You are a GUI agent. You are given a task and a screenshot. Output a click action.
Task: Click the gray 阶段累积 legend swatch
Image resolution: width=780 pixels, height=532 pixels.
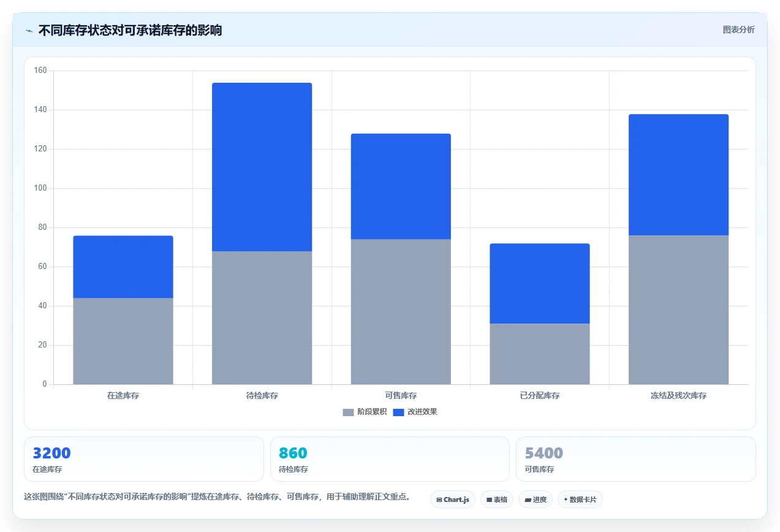pos(348,412)
